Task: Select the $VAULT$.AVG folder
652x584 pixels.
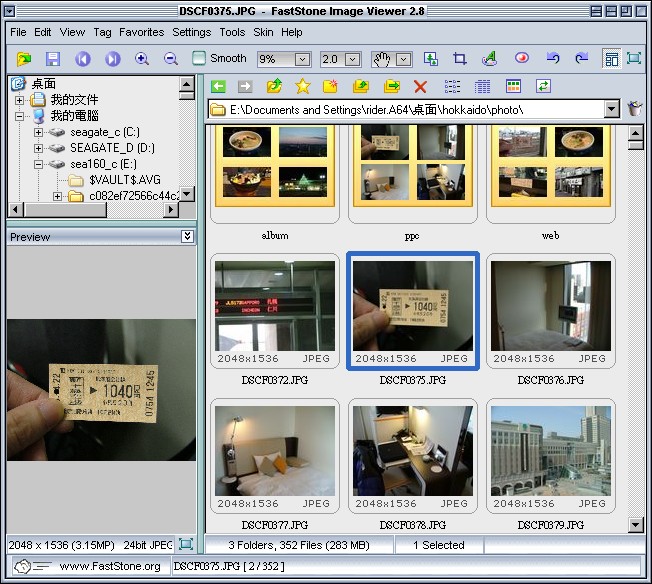Action: tap(124, 180)
